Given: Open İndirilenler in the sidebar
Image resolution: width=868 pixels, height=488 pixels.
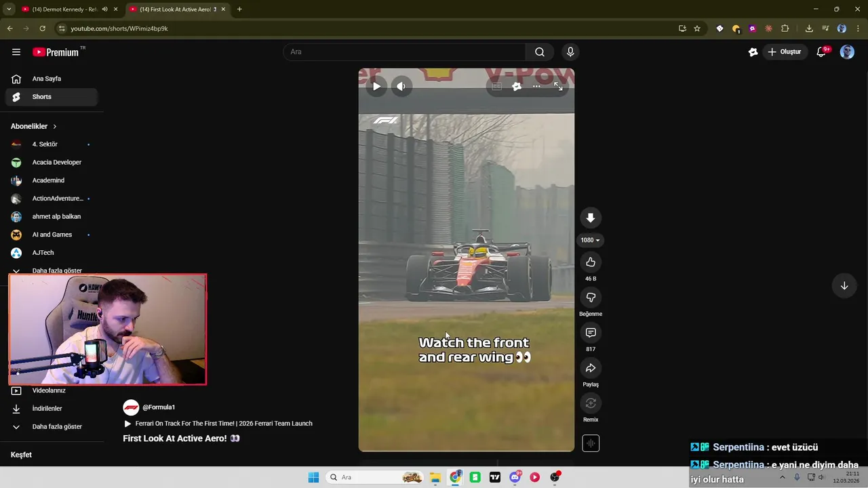Looking at the screenshot, I should click(52, 409).
